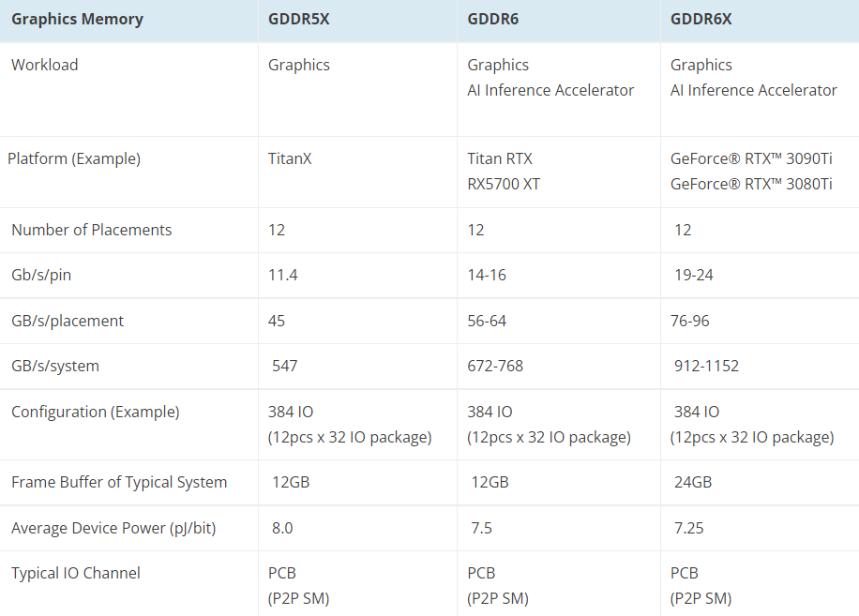The width and height of the screenshot is (859, 616).
Task: Click "Graphics" in the GDDR6X Workload cell
Action: click(x=701, y=65)
